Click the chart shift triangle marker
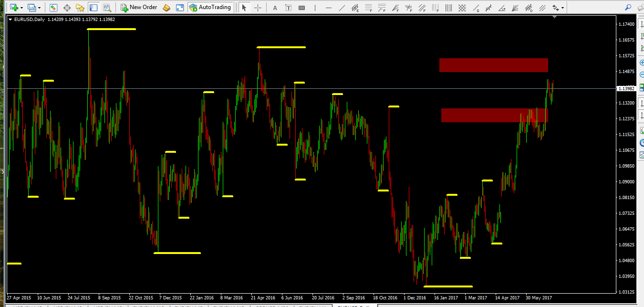 (554, 17)
